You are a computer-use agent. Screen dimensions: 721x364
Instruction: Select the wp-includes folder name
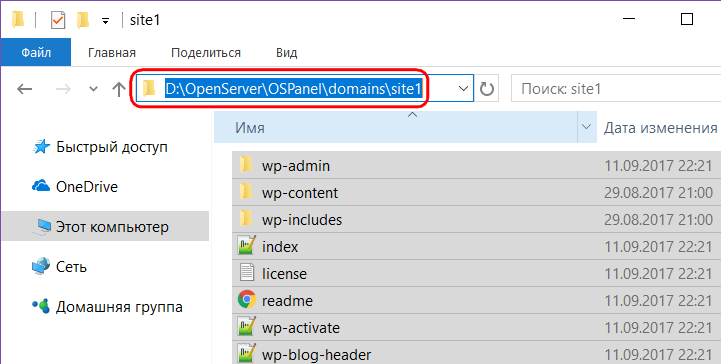coord(302,220)
